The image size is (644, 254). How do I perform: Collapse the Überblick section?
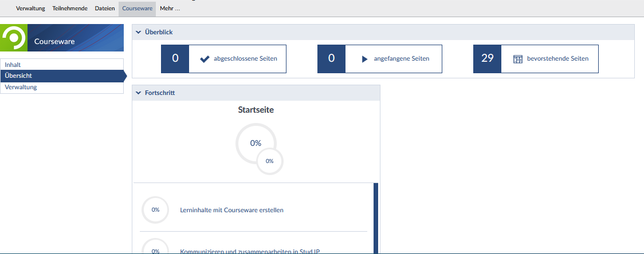139,33
